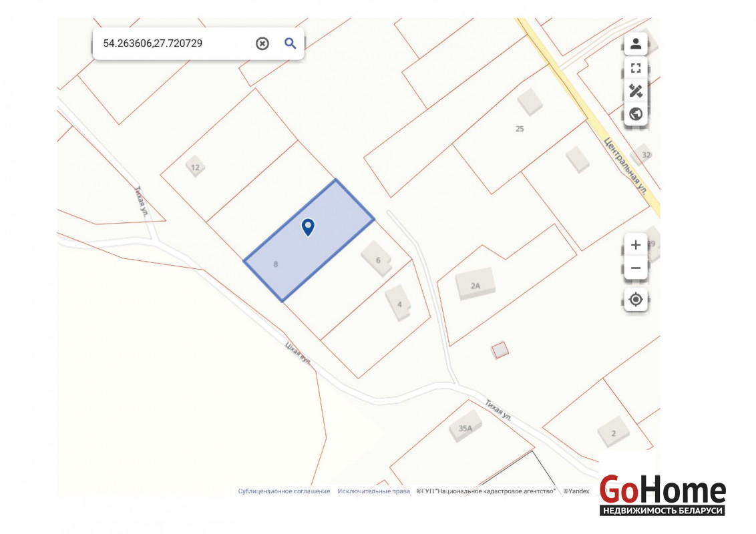Click the small red-outlined square parcel
Screen dimensions: 756x534
coord(500,349)
